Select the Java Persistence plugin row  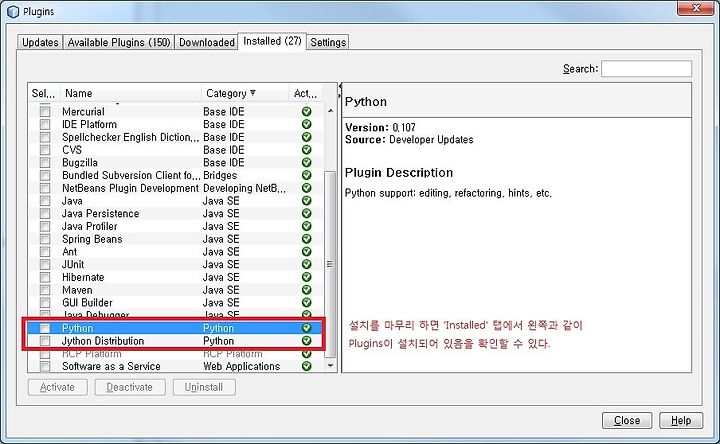pos(176,214)
